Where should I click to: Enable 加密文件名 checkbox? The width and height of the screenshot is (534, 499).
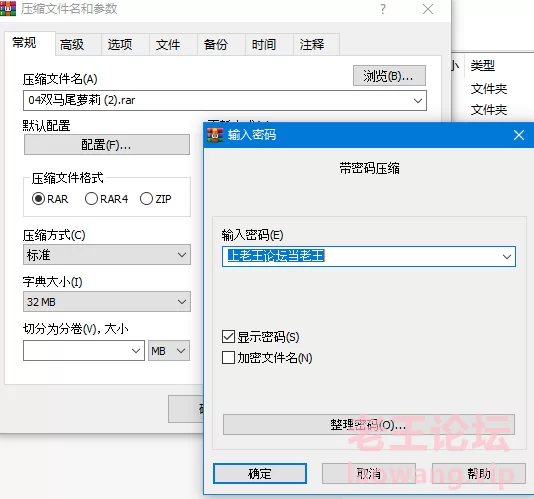click(x=228, y=358)
